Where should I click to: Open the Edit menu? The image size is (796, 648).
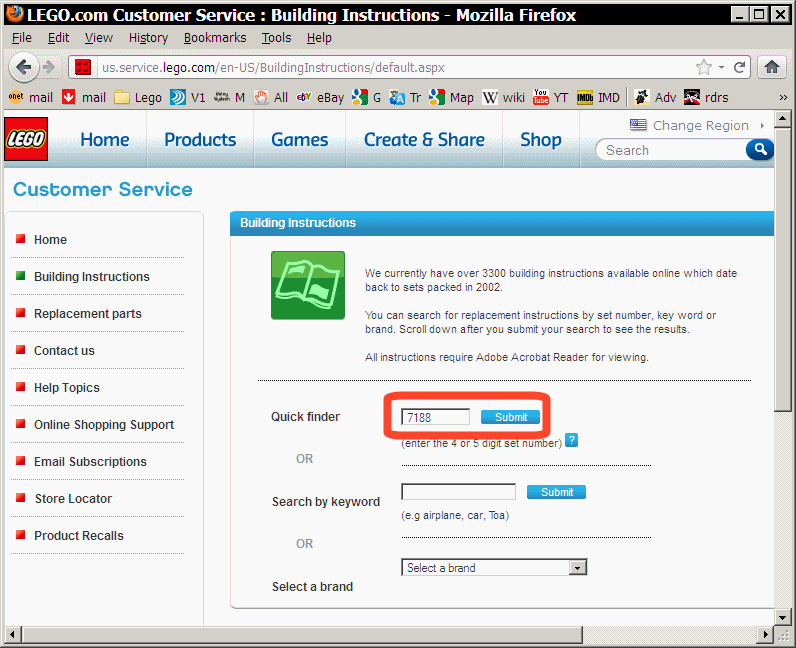click(58, 38)
